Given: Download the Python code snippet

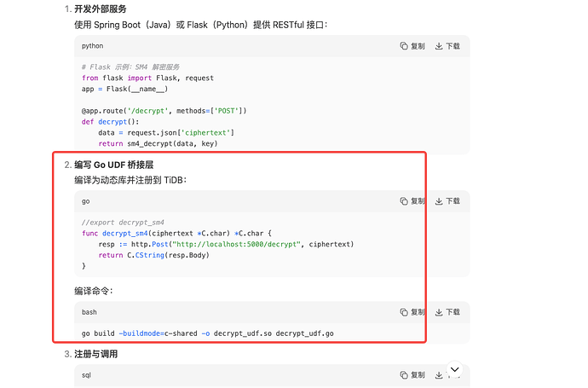Looking at the screenshot, I should 447,46.
